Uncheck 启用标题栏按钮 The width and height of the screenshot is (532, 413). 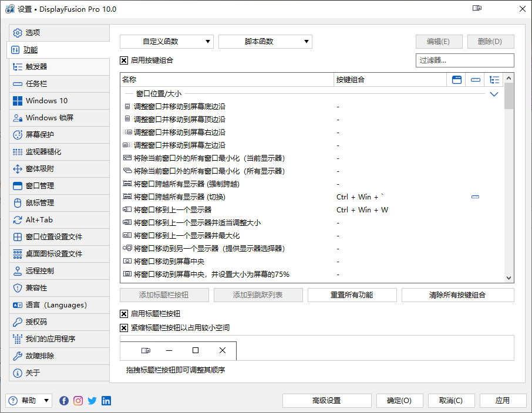pos(124,314)
